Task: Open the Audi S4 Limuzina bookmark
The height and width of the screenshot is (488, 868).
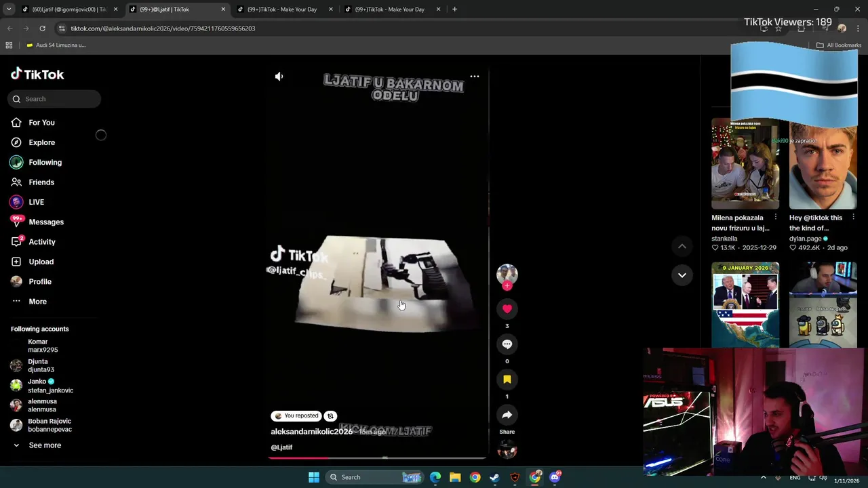Action: (56, 45)
